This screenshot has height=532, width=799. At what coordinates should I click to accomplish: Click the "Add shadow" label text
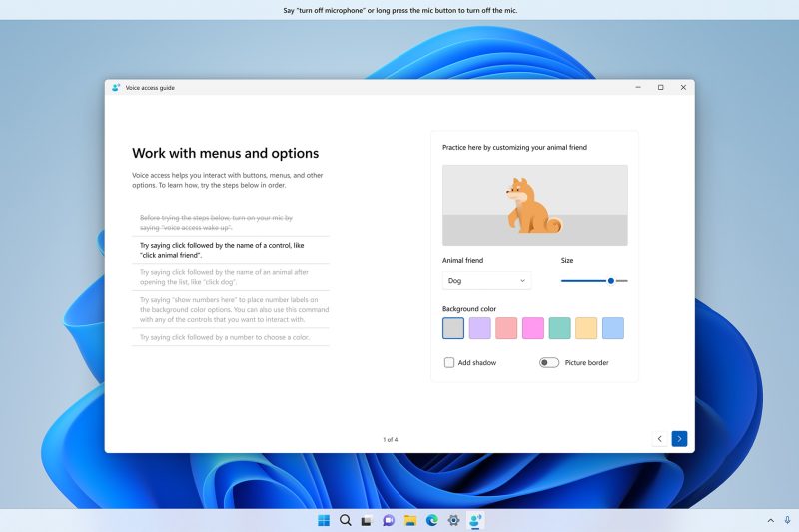477,363
